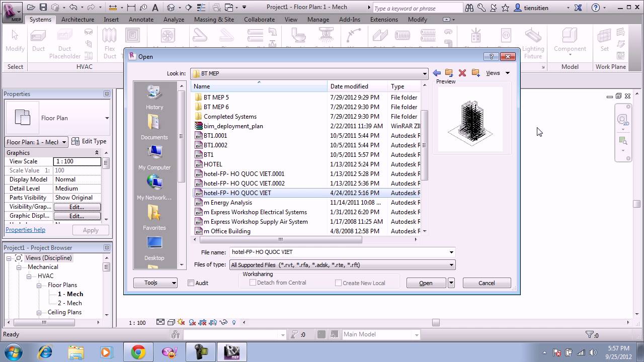Click the Open button in the dialog
This screenshot has width=644, height=362.
426,283
